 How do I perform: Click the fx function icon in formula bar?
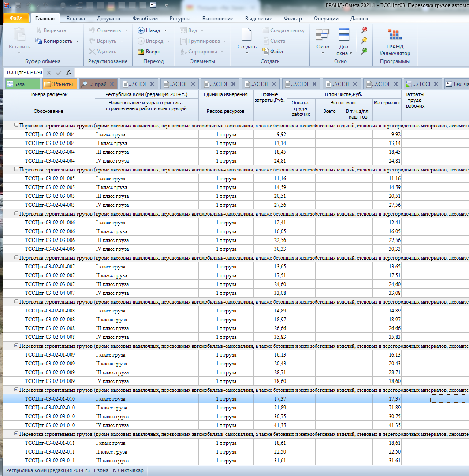click(69, 73)
